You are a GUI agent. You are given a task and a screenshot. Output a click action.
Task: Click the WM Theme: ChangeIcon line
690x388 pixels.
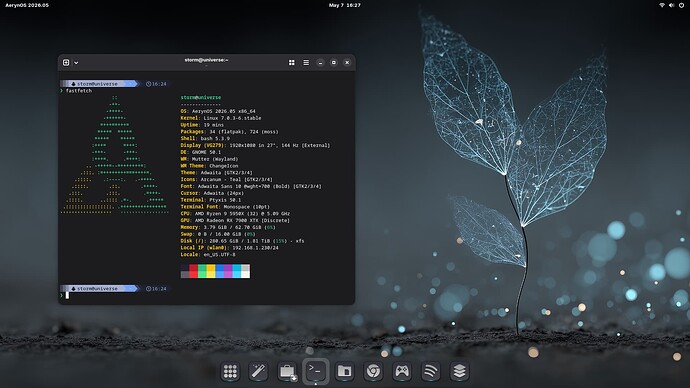coord(209,166)
